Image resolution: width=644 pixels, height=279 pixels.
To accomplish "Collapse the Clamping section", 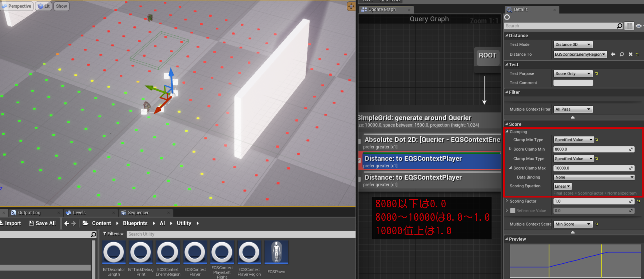I will pos(507,132).
